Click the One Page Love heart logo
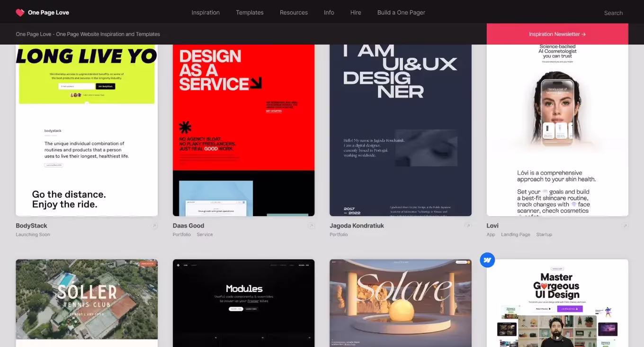This screenshot has height=347, width=644. pyautogui.click(x=20, y=13)
